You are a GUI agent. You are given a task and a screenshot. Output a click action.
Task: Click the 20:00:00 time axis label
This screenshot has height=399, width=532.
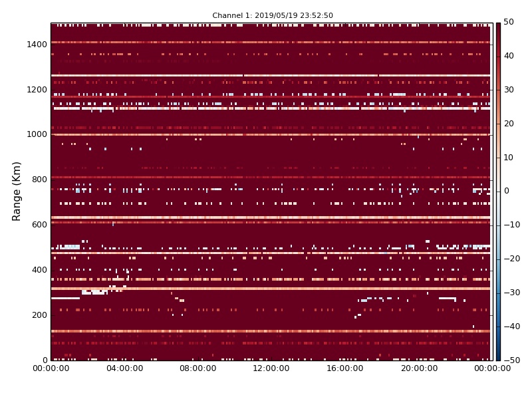pyautogui.click(x=419, y=368)
